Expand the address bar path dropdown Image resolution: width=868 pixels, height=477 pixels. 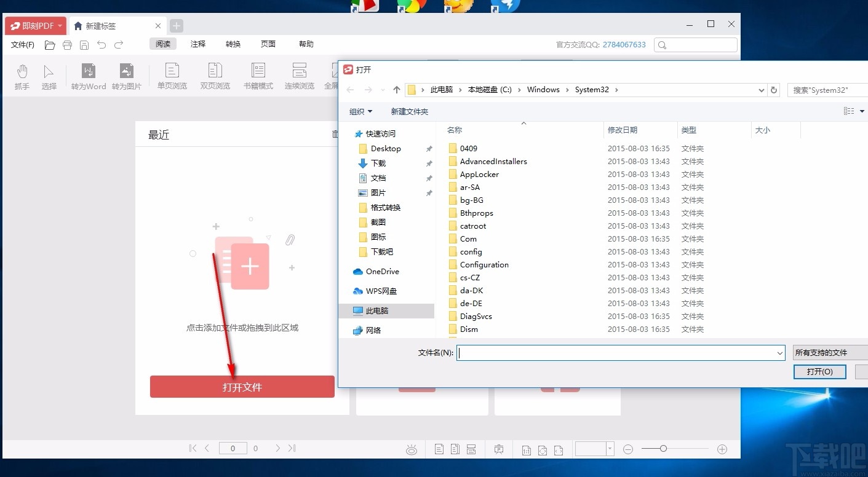point(761,90)
